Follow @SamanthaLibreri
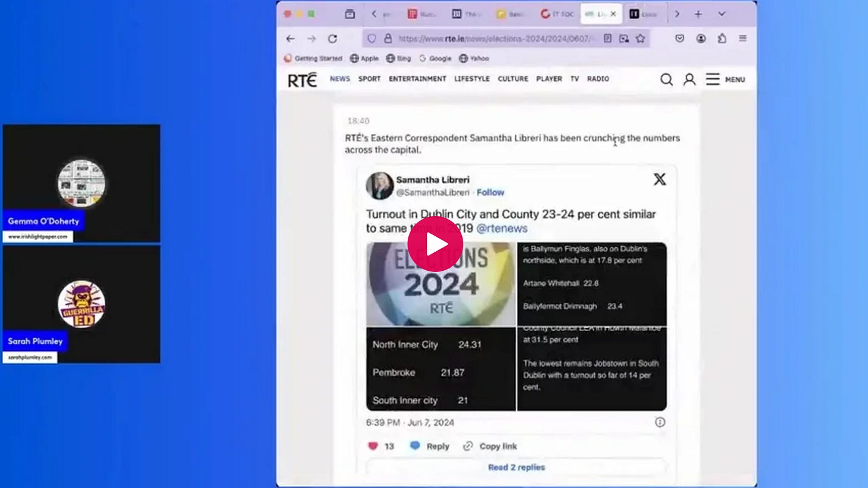Viewport: 868px width, 488px height. pos(491,192)
